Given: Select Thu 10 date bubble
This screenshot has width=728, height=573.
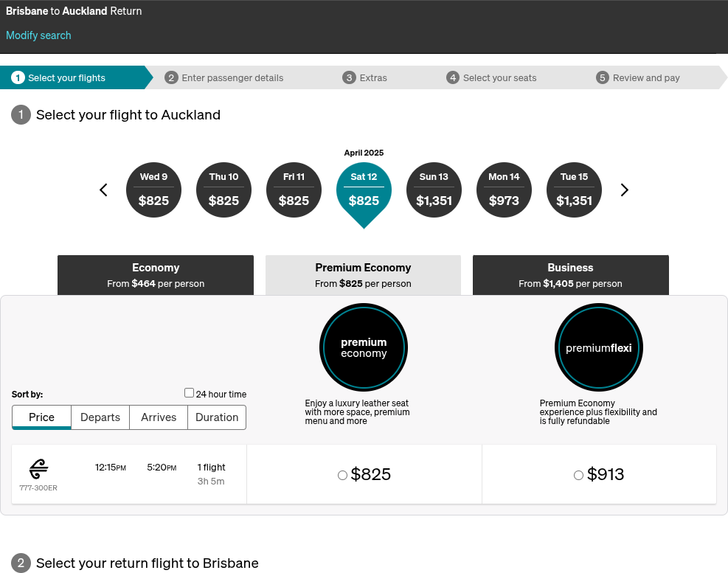Looking at the screenshot, I should (223, 190).
